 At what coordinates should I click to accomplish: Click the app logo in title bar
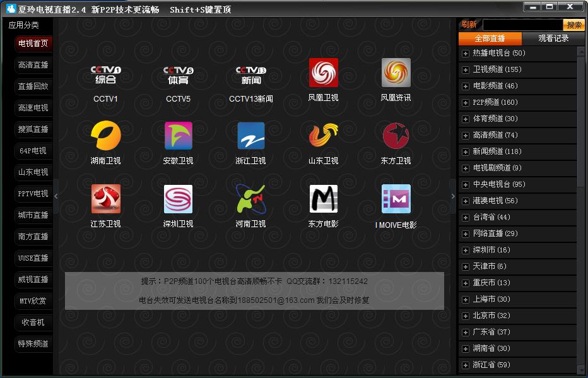(11, 9)
